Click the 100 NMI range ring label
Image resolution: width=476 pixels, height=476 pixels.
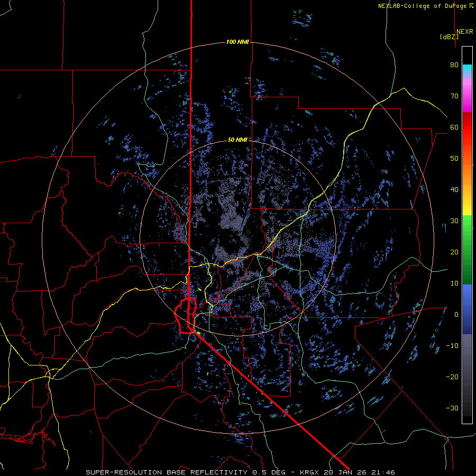point(237,42)
